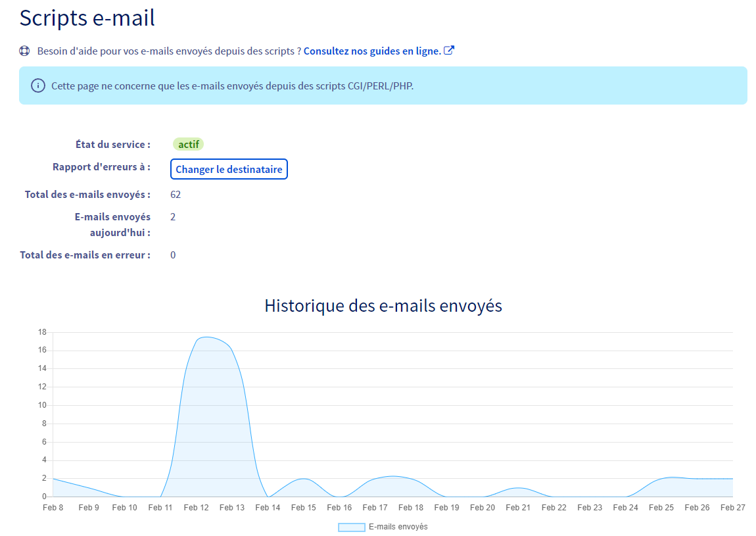756x536 pixels.
Task: Click the lifebuoy help icon
Action: click(24, 51)
